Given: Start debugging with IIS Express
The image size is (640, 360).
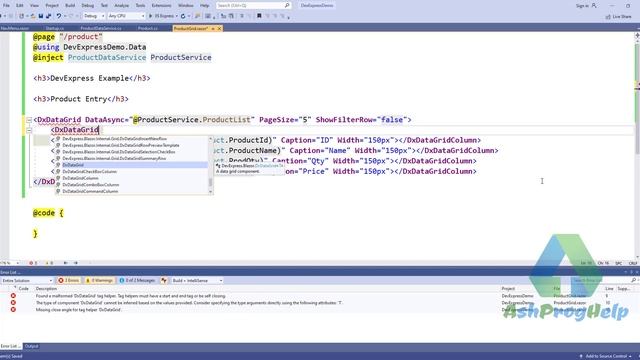Looking at the screenshot, I should coord(162,16).
